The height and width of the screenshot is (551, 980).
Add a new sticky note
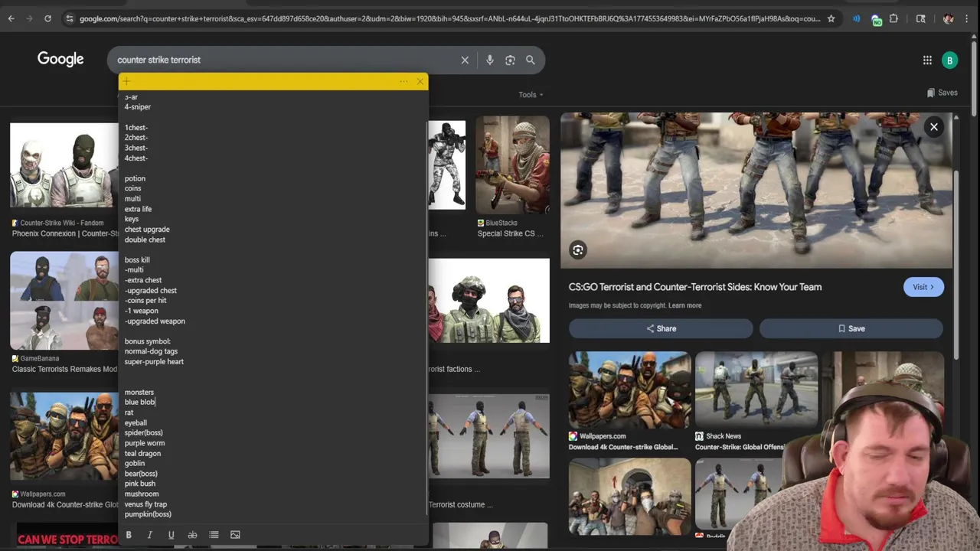(126, 81)
